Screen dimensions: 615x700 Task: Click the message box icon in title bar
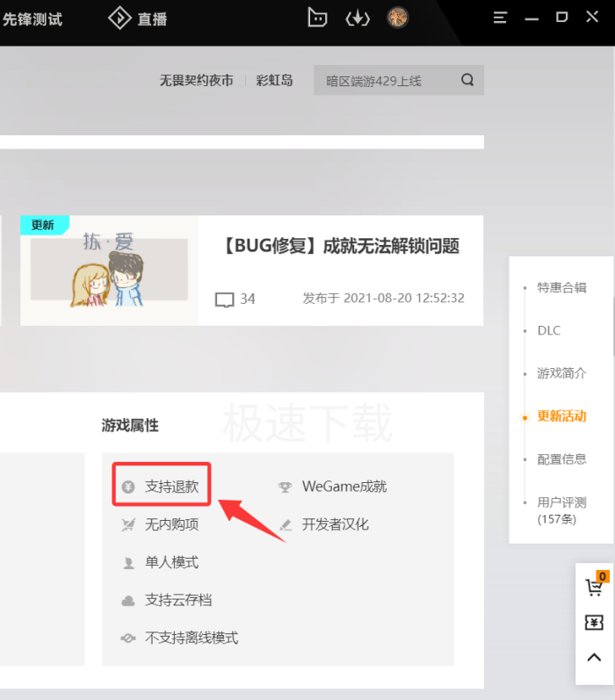[x=317, y=18]
